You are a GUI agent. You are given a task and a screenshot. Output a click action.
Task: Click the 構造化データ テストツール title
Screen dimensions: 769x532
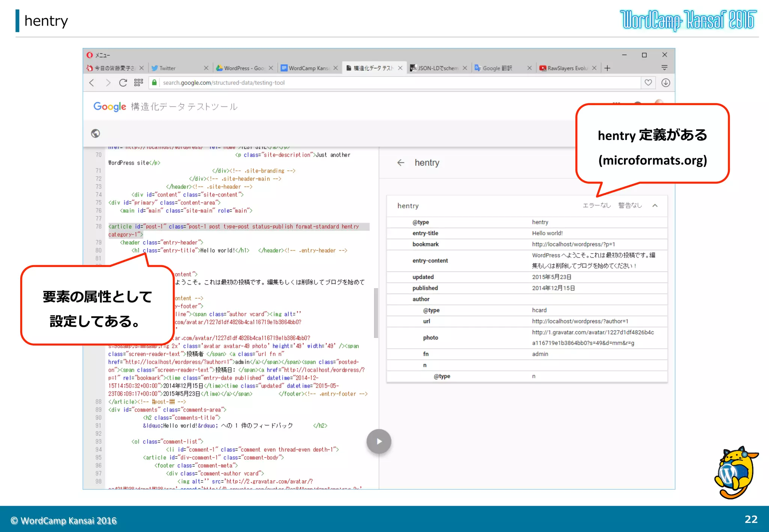(x=184, y=107)
